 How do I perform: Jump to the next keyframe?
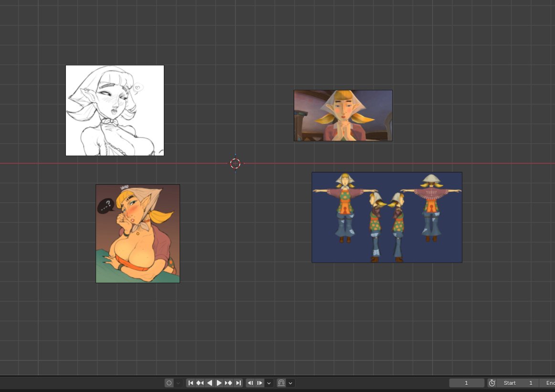[228, 382]
